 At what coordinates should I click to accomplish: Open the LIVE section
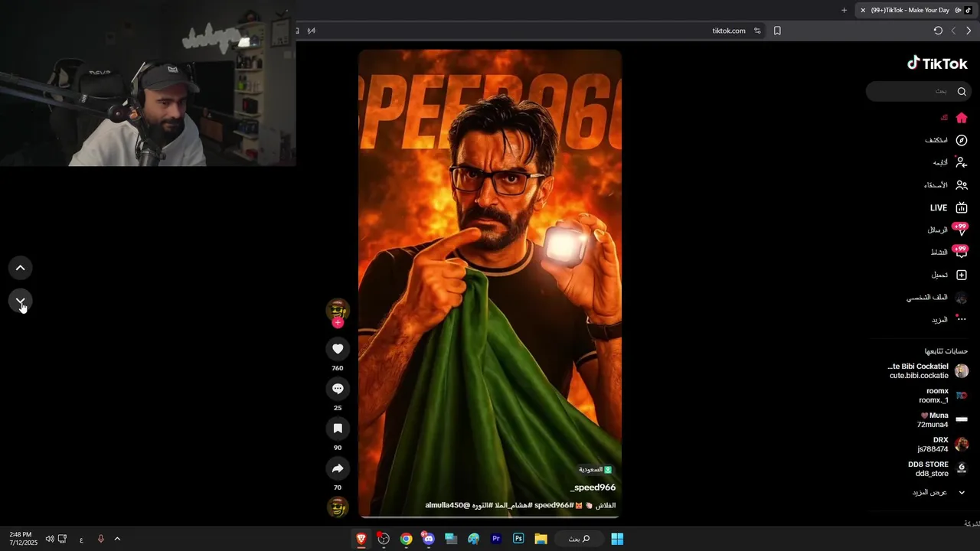949,208
